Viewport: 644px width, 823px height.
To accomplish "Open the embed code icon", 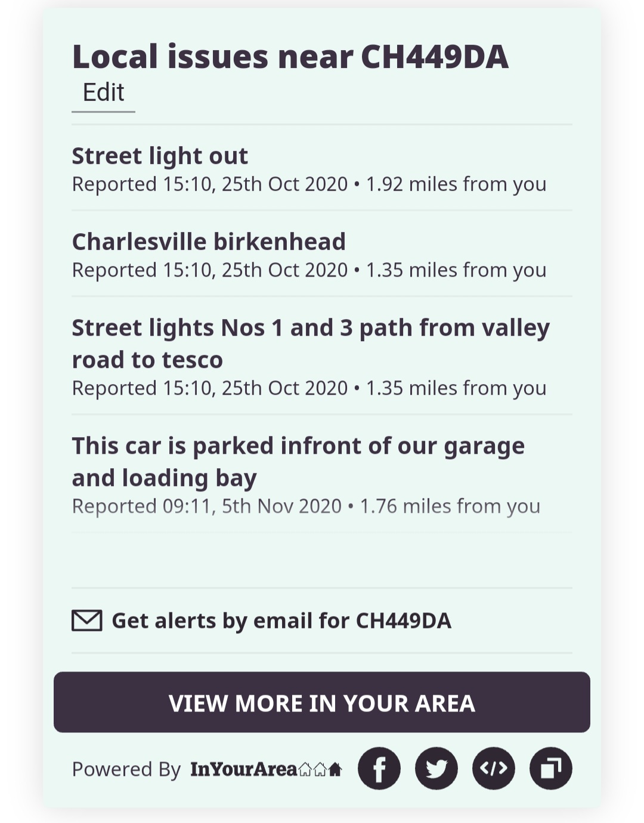I will [493, 768].
